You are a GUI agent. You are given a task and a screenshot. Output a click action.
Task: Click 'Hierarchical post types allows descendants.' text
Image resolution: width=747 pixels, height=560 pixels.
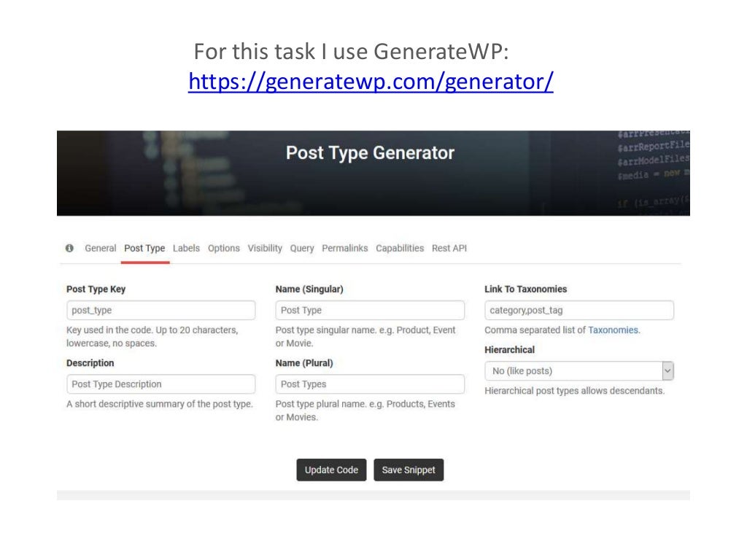(575, 391)
